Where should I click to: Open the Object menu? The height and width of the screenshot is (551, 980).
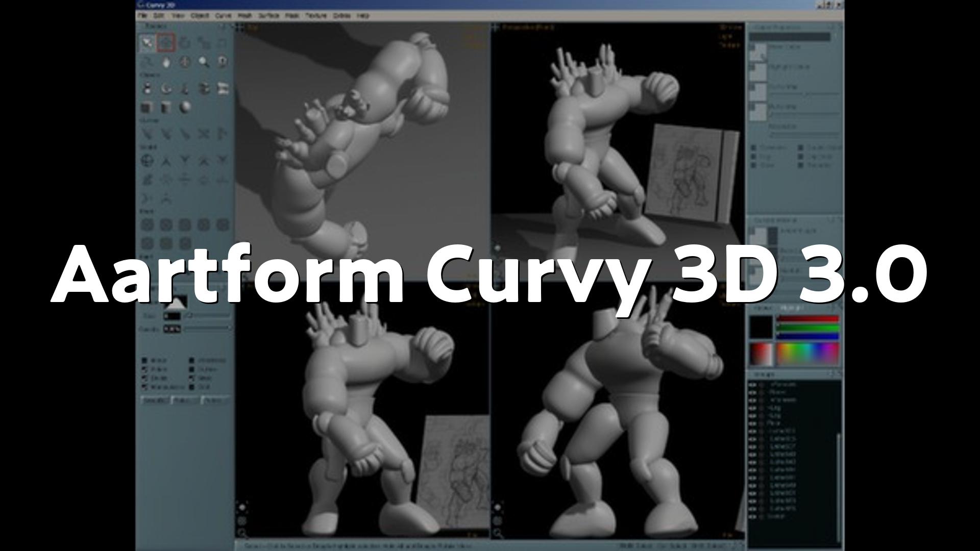pyautogui.click(x=200, y=16)
